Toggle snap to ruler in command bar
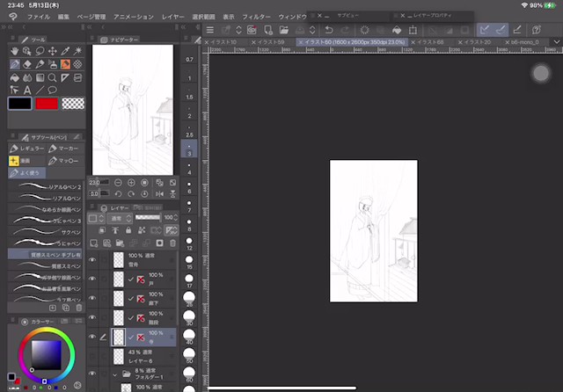The height and width of the screenshot is (392, 563). 485,30
